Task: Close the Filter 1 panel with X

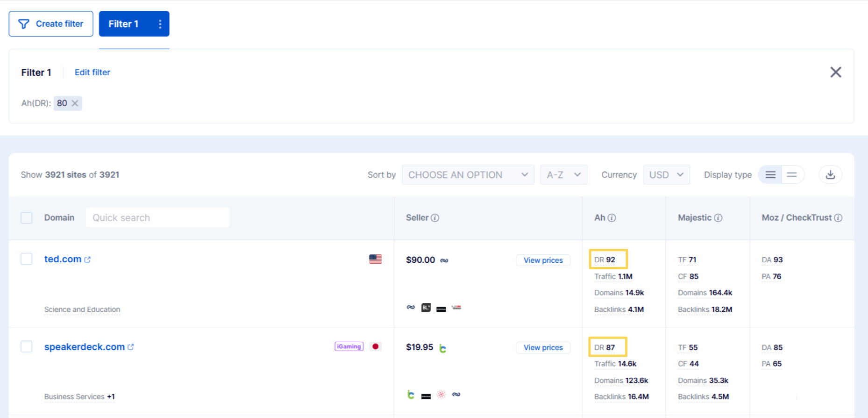Action: (x=835, y=72)
